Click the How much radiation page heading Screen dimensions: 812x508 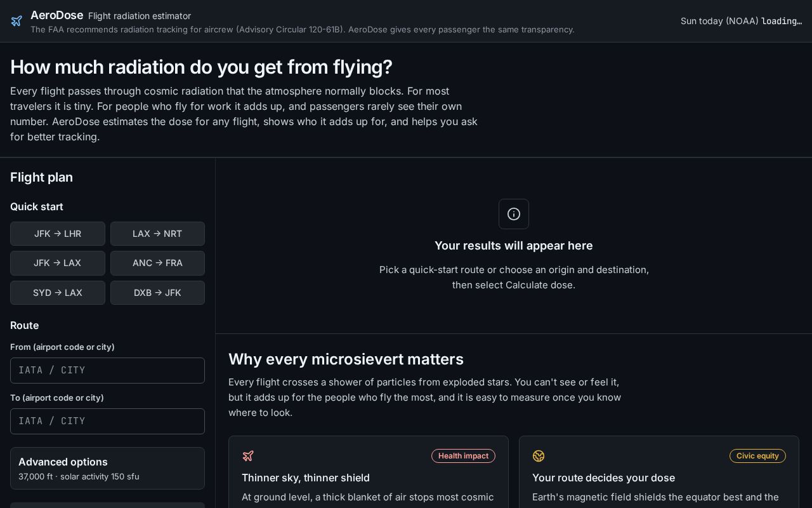click(x=201, y=67)
